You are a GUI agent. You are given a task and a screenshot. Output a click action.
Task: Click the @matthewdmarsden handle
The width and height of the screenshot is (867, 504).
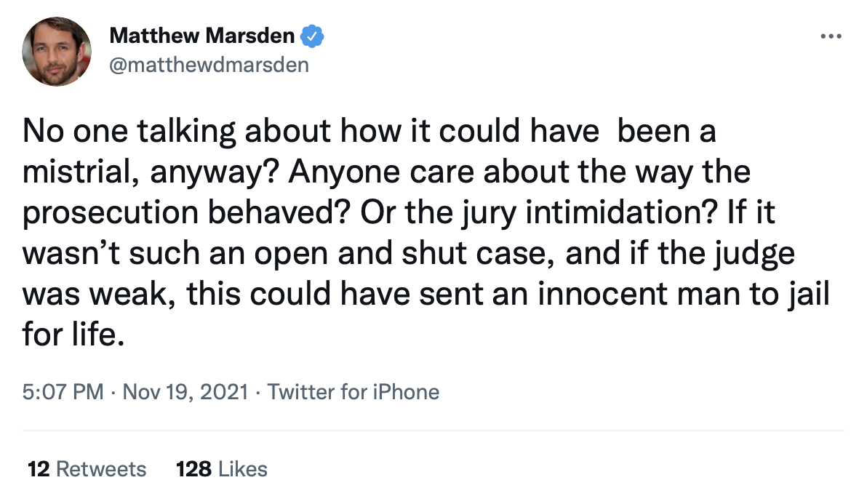click(x=209, y=65)
